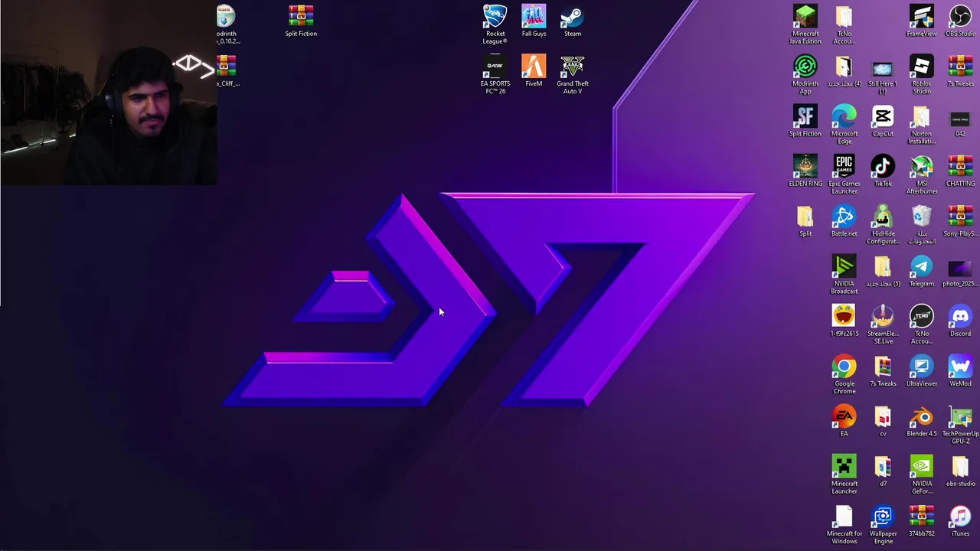Viewport: 980px width, 551px height.
Task: Select the obs-studio folder
Action: point(960,471)
